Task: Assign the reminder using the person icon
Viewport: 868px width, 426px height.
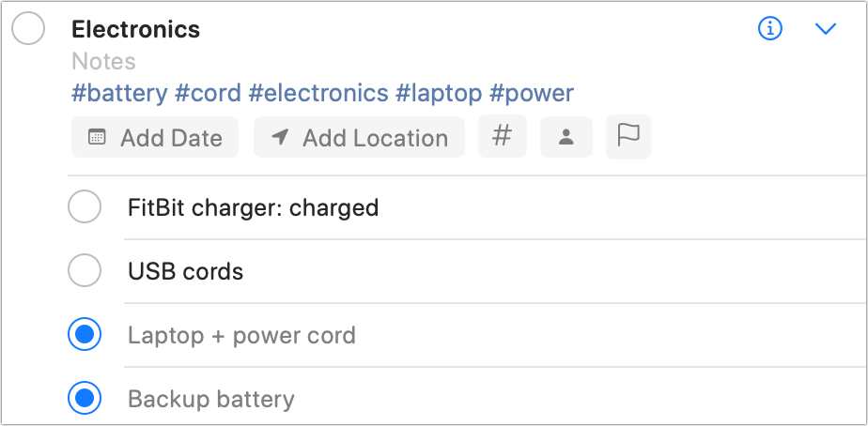Action: coord(566,137)
